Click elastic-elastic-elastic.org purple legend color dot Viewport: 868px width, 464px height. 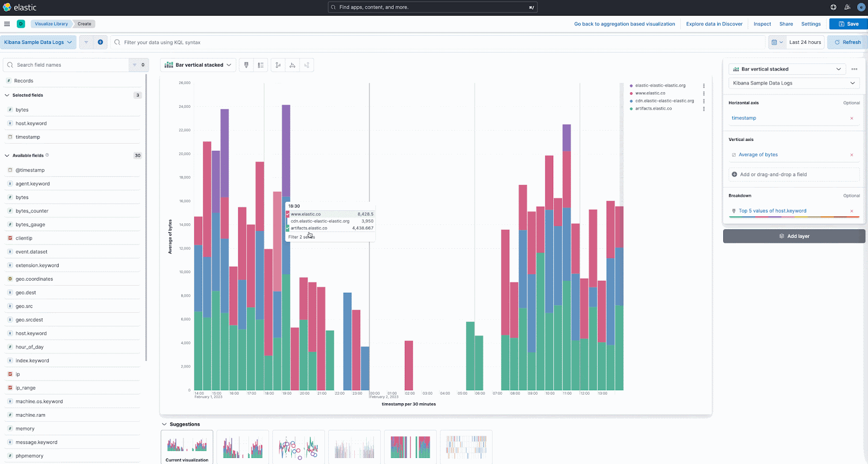(x=631, y=86)
